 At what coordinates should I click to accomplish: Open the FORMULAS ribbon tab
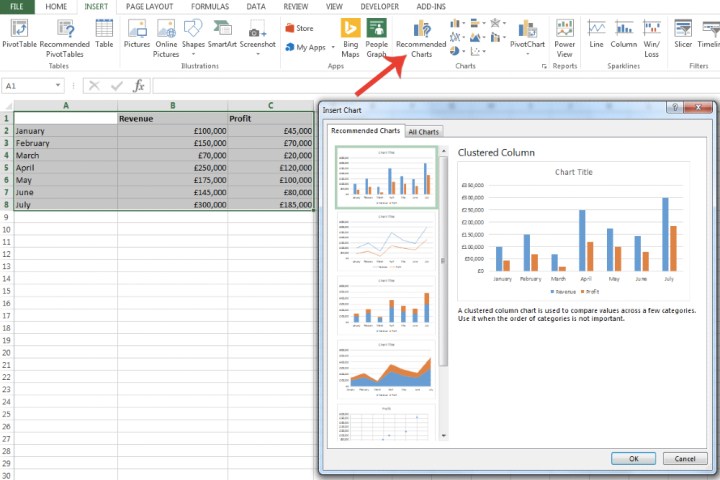tap(210, 6)
